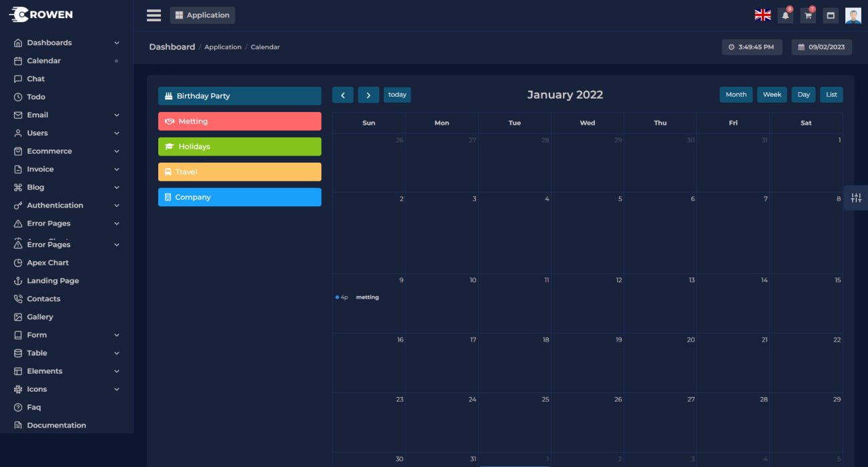Expand the Ecommerce menu chevron
Viewport: 868px width, 467px height.
click(117, 151)
